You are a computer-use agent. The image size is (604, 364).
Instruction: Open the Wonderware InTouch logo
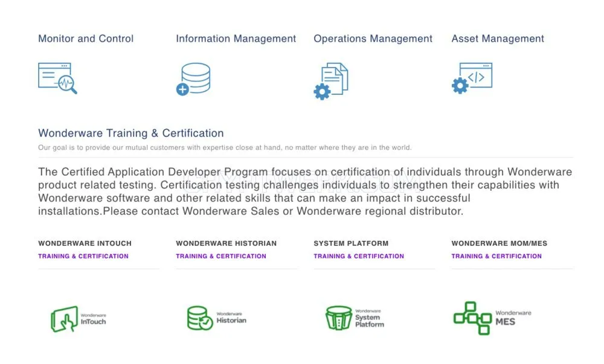[79, 319]
